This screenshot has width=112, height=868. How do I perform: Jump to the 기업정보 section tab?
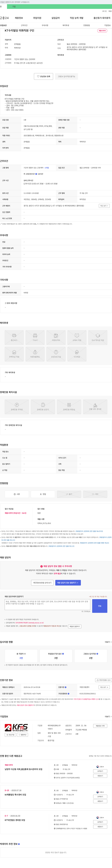pyautogui.click(x=107, y=25)
